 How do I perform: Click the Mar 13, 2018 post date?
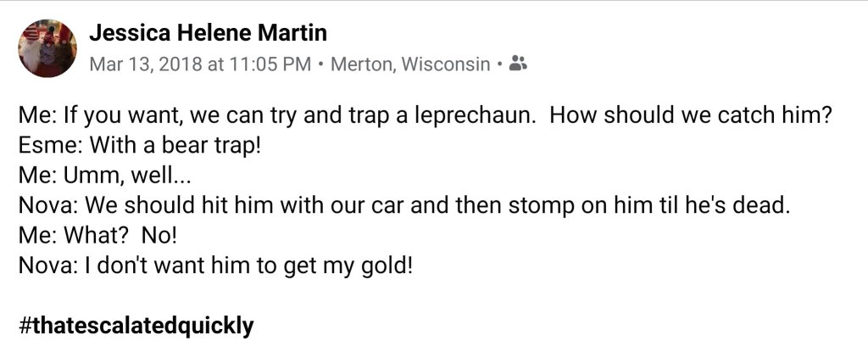tap(145, 64)
